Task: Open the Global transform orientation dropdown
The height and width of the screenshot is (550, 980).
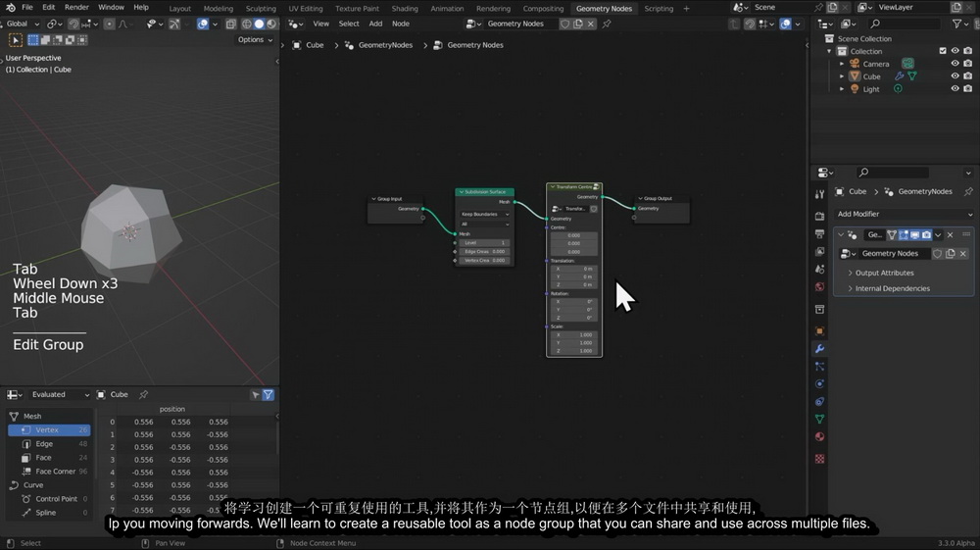Action: (x=22, y=24)
